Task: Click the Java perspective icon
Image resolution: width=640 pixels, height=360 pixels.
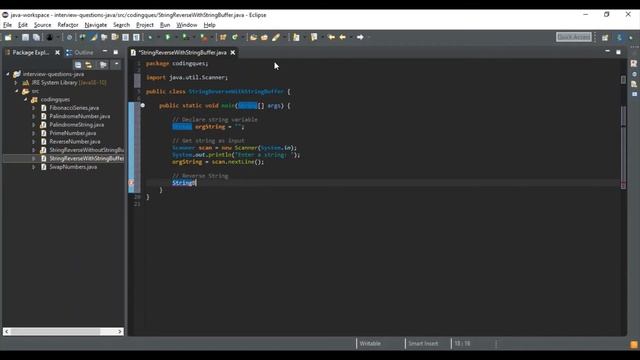Action: (x=620, y=38)
